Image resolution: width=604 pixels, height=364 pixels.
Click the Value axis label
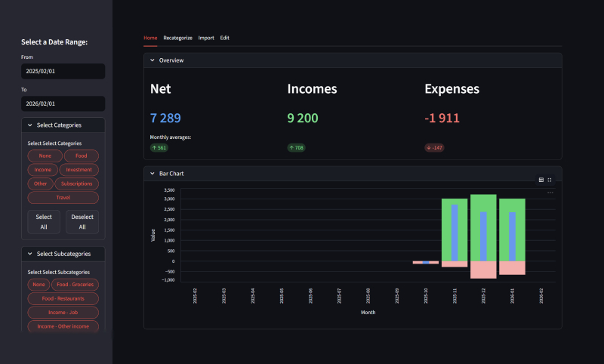(153, 236)
